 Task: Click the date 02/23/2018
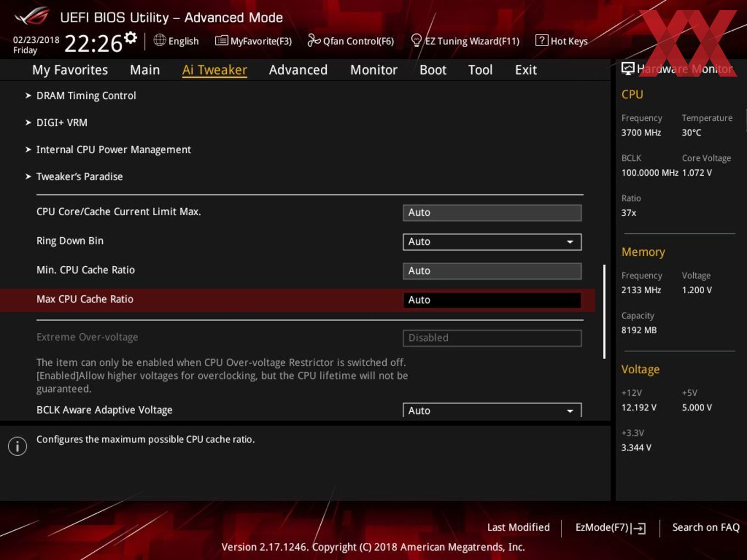[36, 40]
